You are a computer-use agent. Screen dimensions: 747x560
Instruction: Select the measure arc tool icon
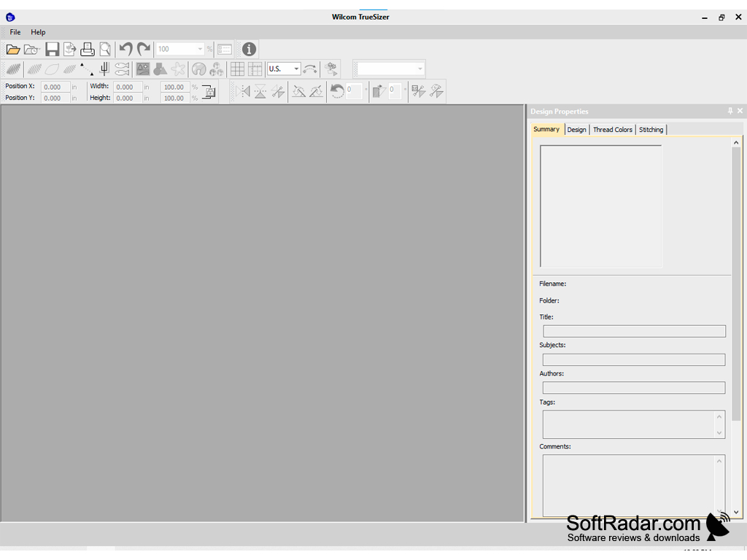[310, 69]
